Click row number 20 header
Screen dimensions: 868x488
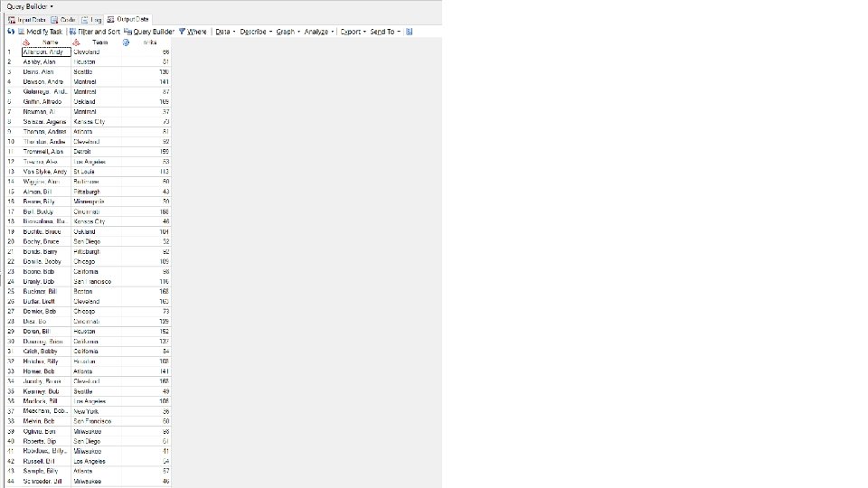coord(14,242)
